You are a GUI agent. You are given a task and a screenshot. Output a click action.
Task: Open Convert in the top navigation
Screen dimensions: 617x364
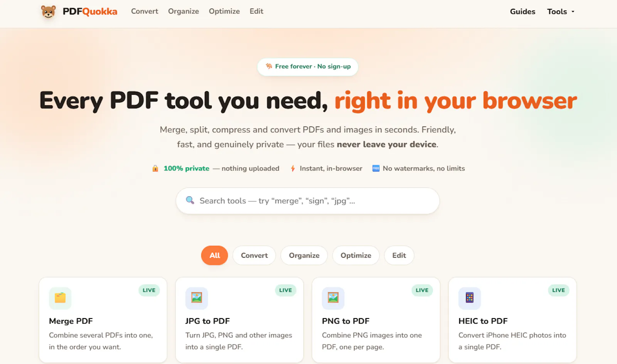(x=145, y=11)
